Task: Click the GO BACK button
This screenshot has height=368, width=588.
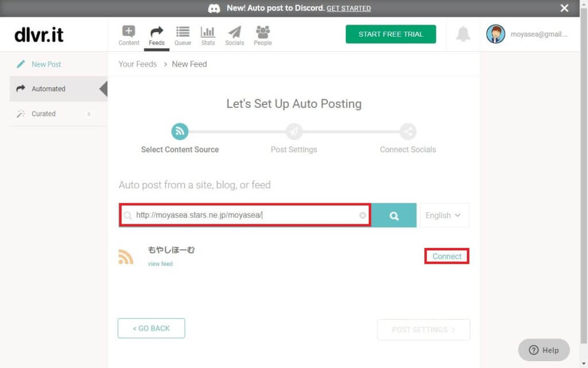Action: [151, 328]
